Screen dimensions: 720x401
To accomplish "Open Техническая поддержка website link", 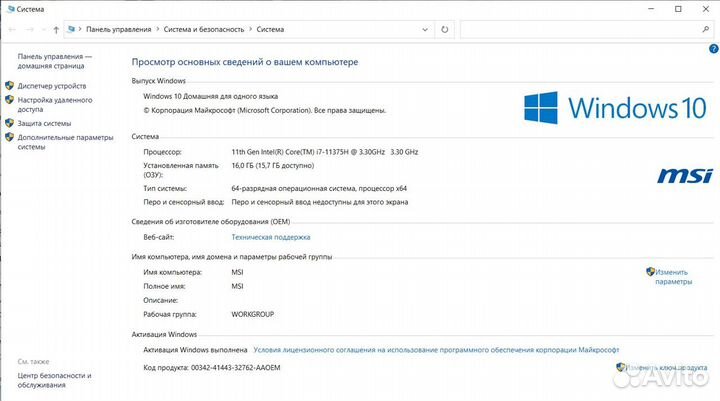I will (x=271, y=237).
